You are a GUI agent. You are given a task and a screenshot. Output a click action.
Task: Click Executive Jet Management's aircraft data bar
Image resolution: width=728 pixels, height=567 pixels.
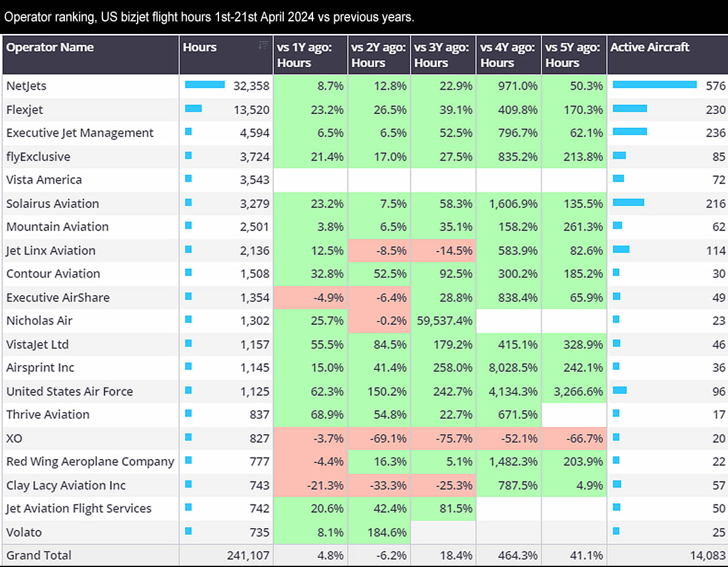tap(631, 132)
